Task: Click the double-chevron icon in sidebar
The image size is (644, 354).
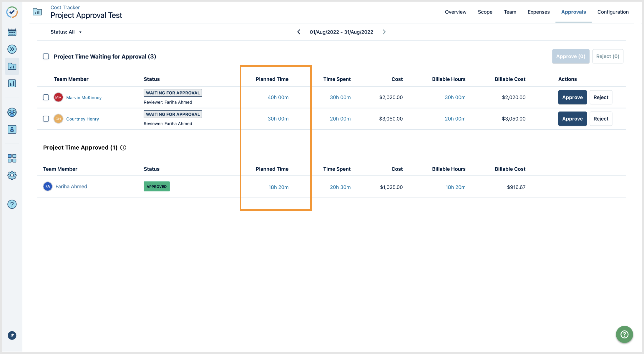Action: pos(12,49)
